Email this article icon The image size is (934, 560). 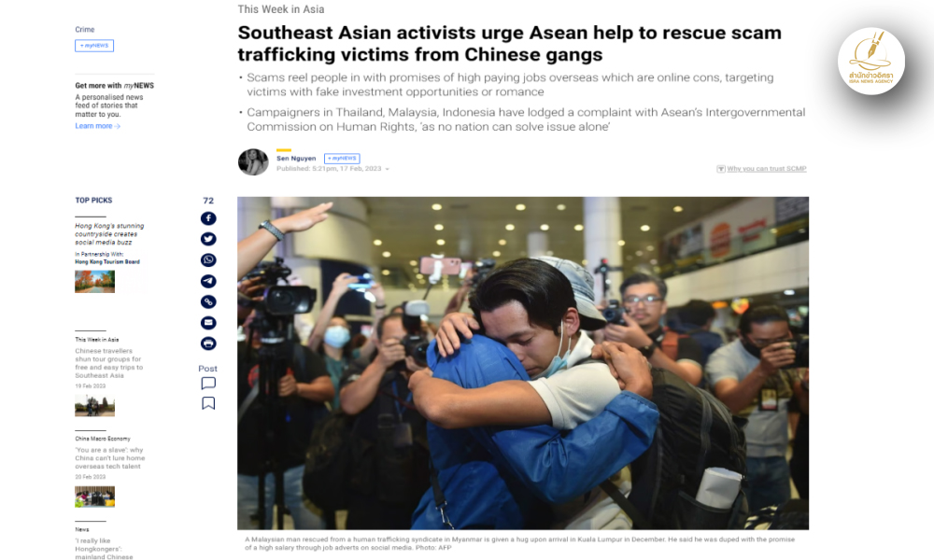point(208,323)
